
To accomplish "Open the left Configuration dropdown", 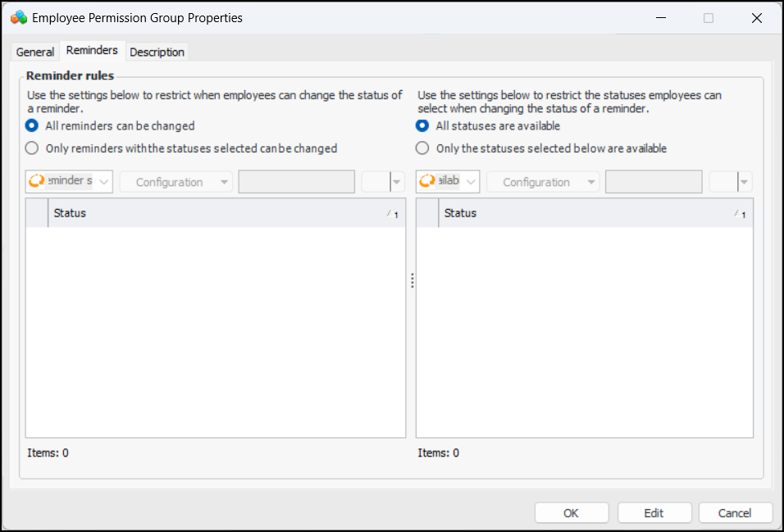I will 176,182.
